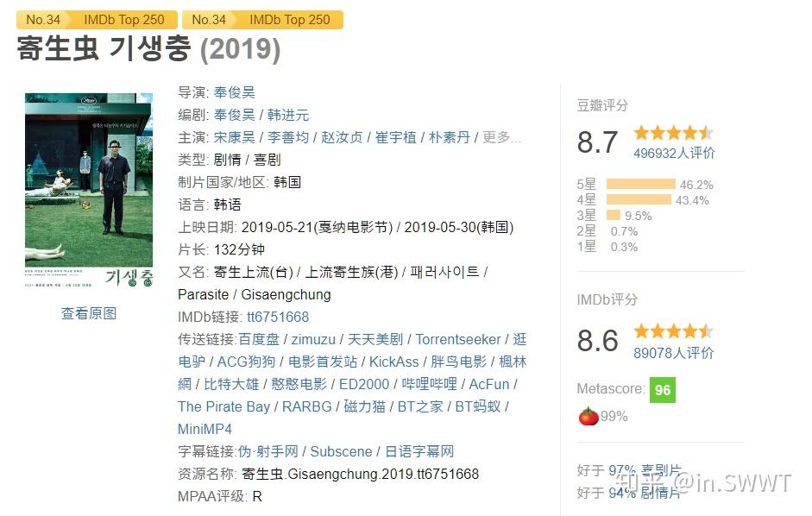Click the green Metascore 96 badge

663,390
